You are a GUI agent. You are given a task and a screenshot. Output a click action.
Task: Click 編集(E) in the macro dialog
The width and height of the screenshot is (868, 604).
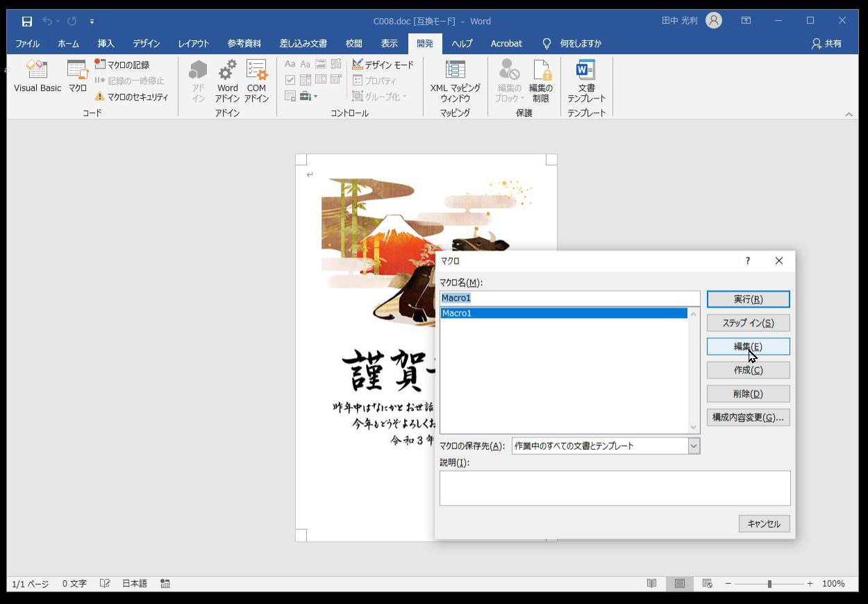748,346
